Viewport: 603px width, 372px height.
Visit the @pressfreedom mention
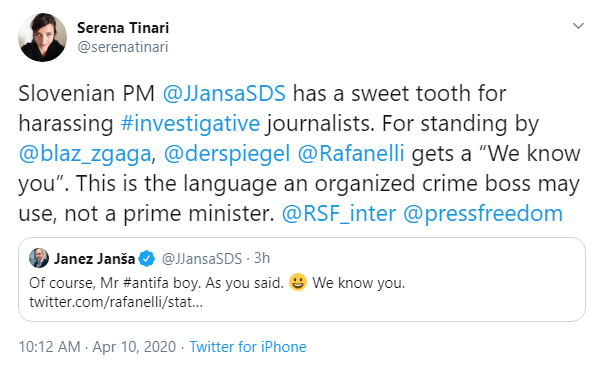pos(483,214)
